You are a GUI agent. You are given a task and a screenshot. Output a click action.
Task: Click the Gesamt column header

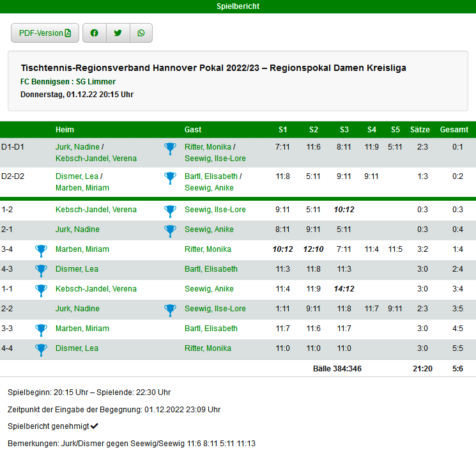(x=454, y=130)
